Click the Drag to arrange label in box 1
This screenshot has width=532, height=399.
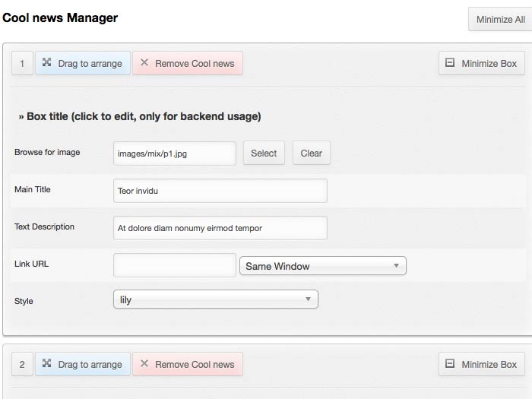[x=90, y=64]
